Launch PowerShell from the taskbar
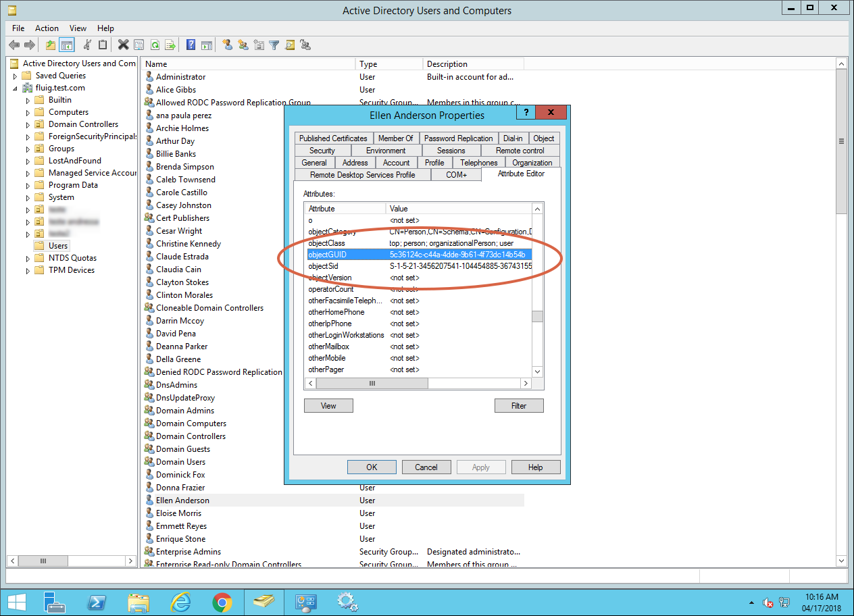 [97, 602]
